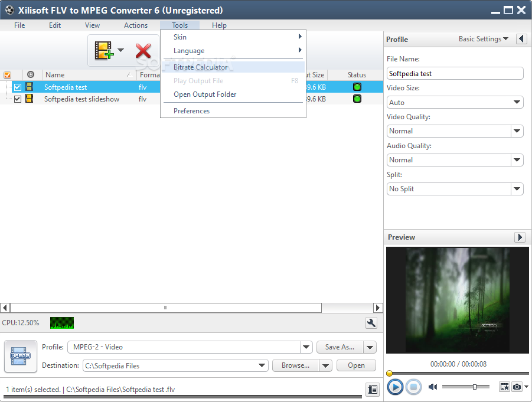
Task: Open the Basic Settings dropdown
Action: click(483, 39)
